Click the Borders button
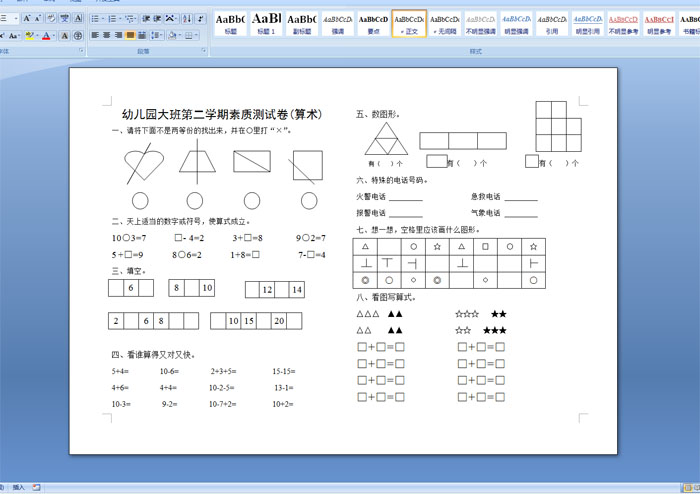This screenshot has width=700, height=494. [188, 35]
